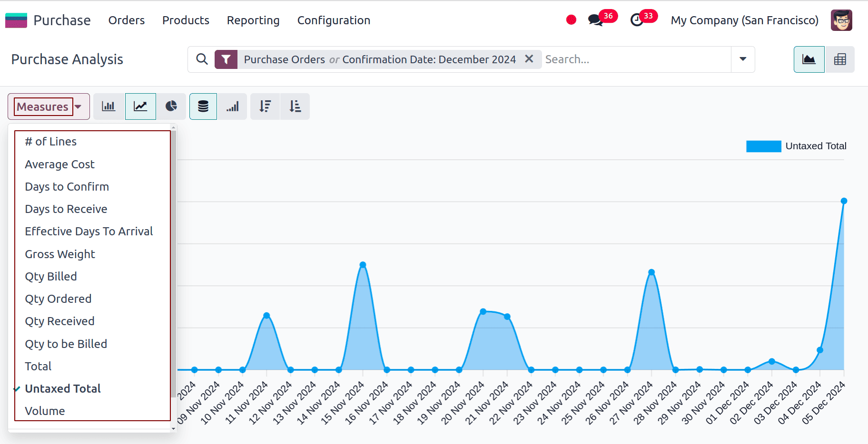This screenshot has height=444, width=868.
Task: Click the 20 Nov 2024 data point
Action: tap(483, 312)
